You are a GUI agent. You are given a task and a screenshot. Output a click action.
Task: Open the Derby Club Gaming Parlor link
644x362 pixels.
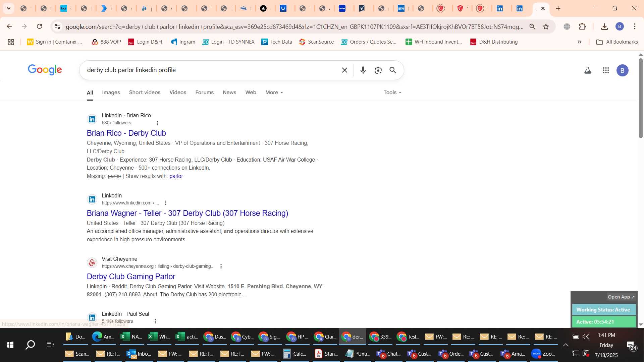tap(131, 277)
